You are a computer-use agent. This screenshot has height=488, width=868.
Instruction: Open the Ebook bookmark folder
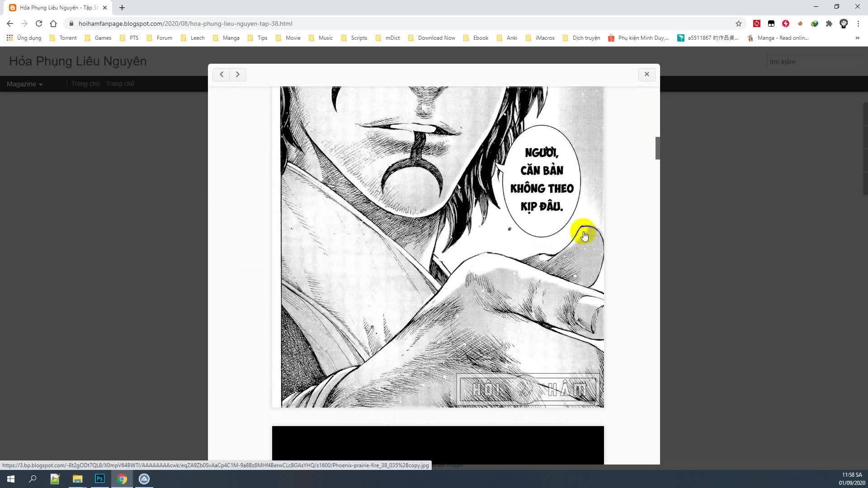tap(476, 38)
